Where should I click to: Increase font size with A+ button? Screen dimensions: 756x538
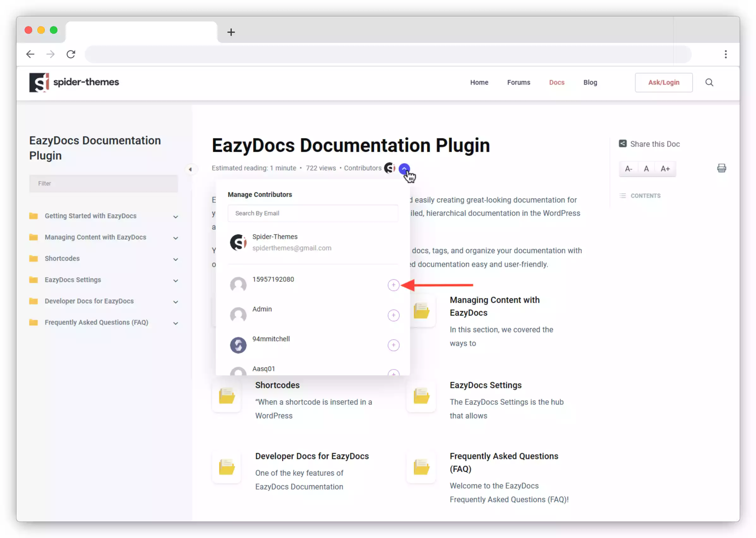tap(665, 168)
